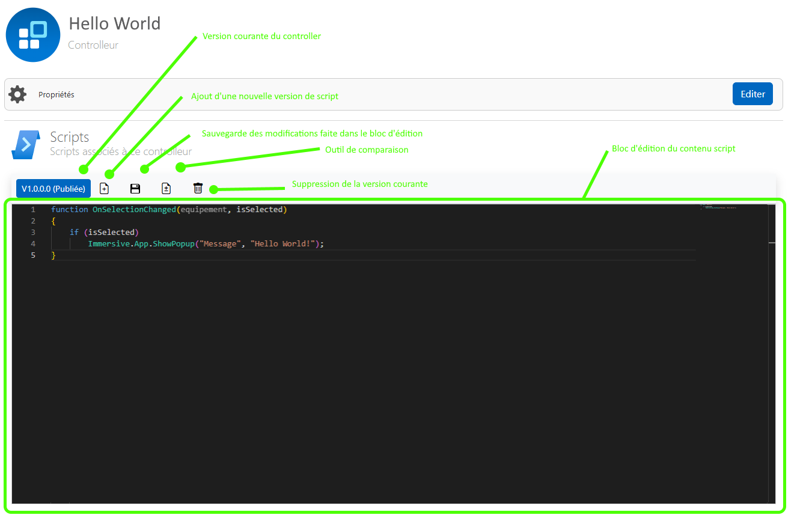Click the Editer button
The image size is (812, 518).
click(x=752, y=94)
